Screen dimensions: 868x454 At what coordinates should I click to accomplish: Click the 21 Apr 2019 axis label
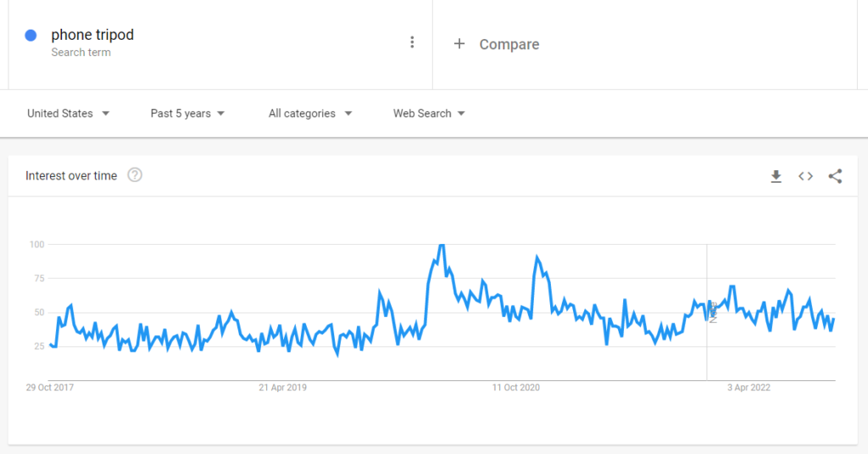pyautogui.click(x=282, y=388)
